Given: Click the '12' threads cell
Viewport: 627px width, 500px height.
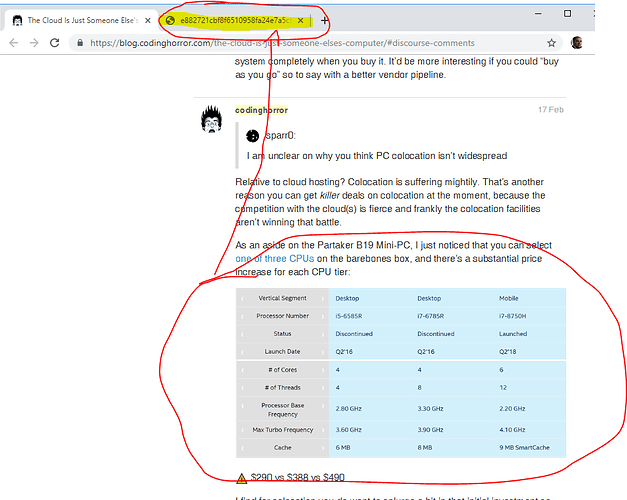Looking at the screenshot, I should coord(503,388).
